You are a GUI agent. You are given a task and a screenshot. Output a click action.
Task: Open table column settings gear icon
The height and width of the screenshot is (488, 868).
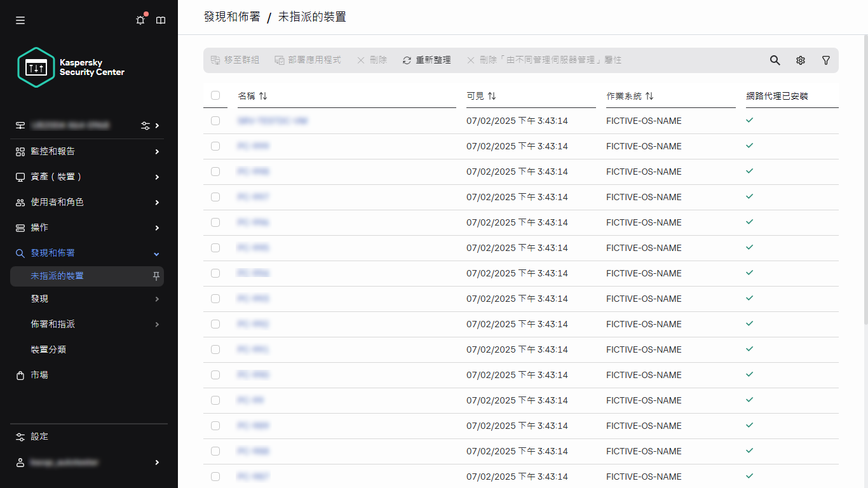click(x=800, y=60)
